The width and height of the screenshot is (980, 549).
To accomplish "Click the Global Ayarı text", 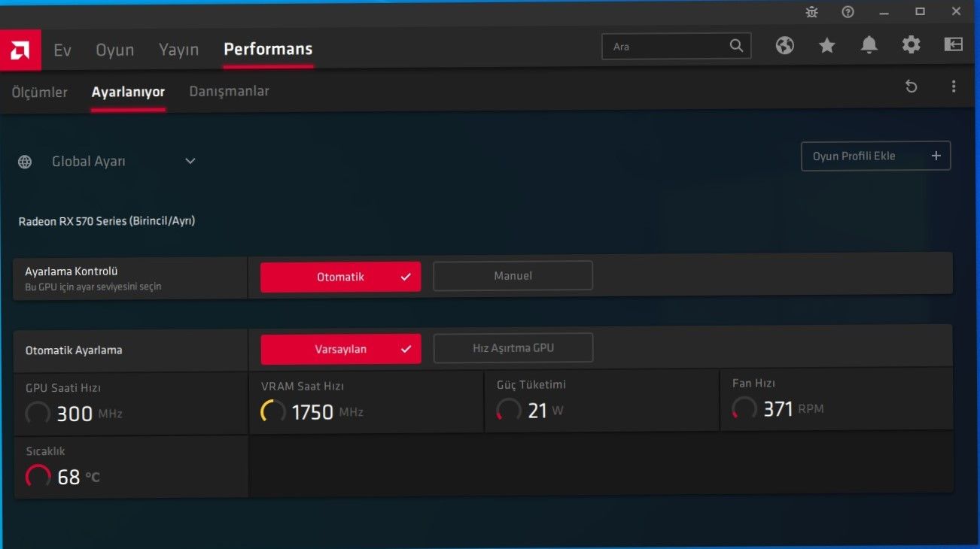I will point(89,162).
